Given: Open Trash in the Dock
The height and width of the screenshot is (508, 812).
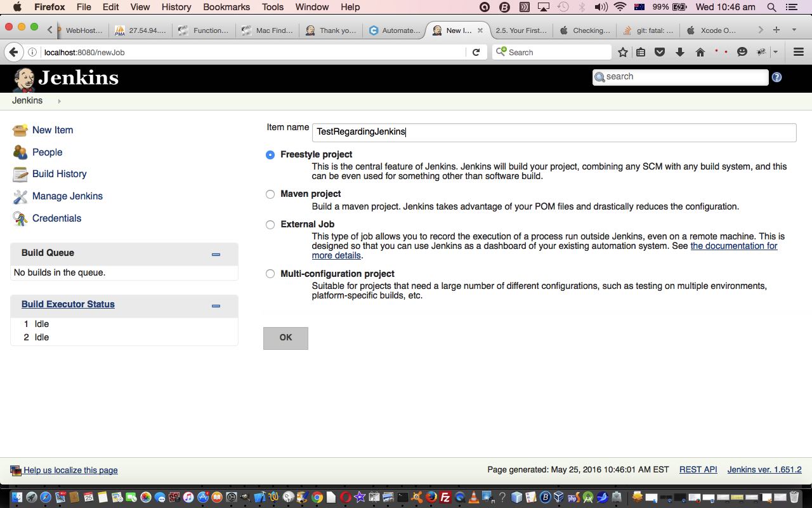Looking at the screenshot, I should coord(794,497).
